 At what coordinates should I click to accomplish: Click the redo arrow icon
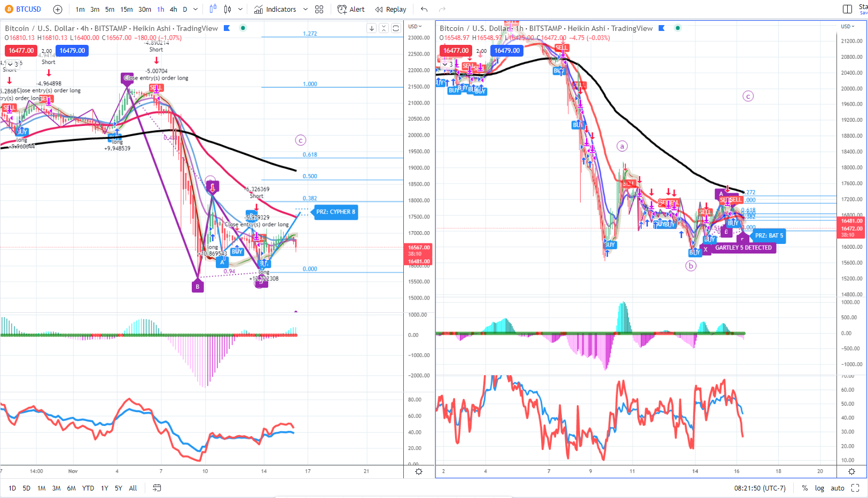[x=442, y=9]
